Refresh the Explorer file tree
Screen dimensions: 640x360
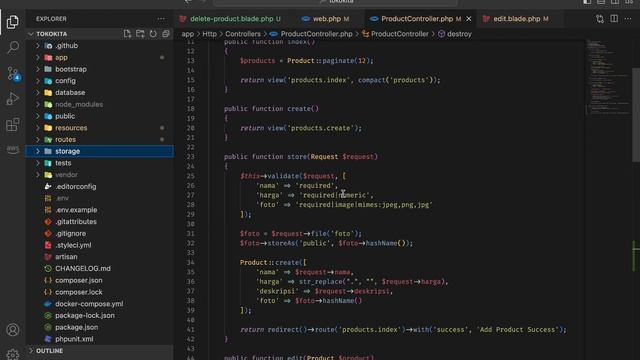click(153, 34)
